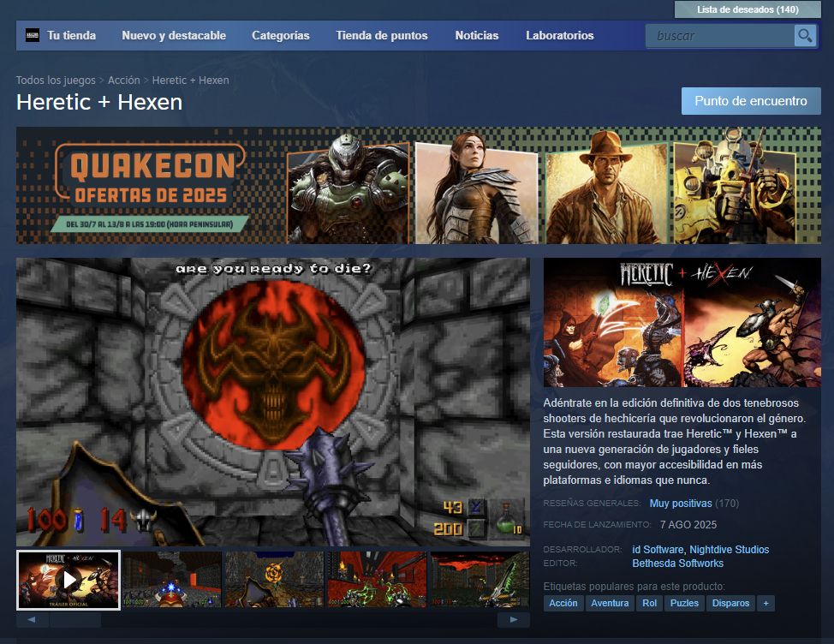Click the Heretic + Hexen page title
The height and width of the screenshot is (644, 834).
tap(99, 102)
